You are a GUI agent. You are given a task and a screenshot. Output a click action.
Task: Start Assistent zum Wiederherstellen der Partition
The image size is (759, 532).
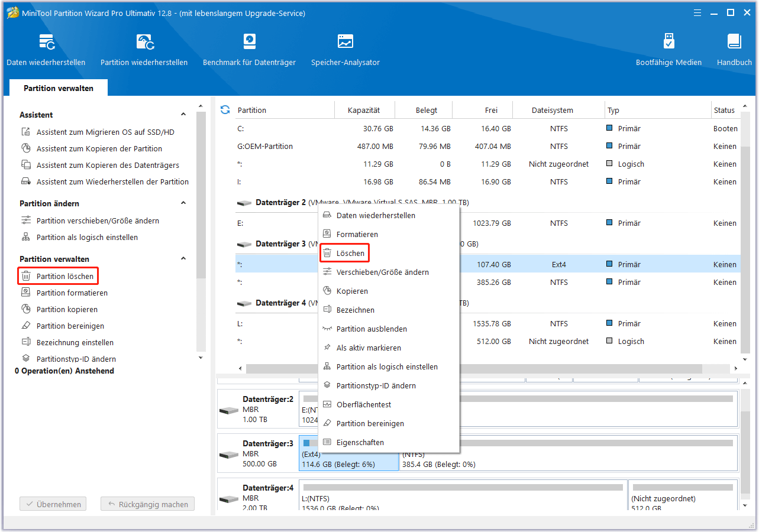[x=105, y=182]
